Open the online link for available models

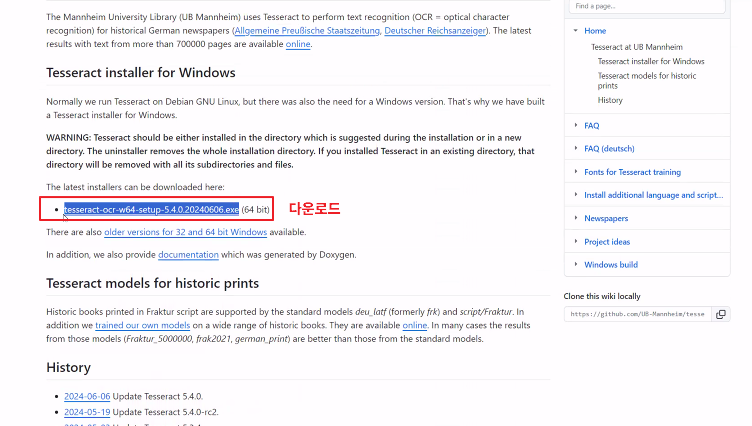click(x=414, y=325)
